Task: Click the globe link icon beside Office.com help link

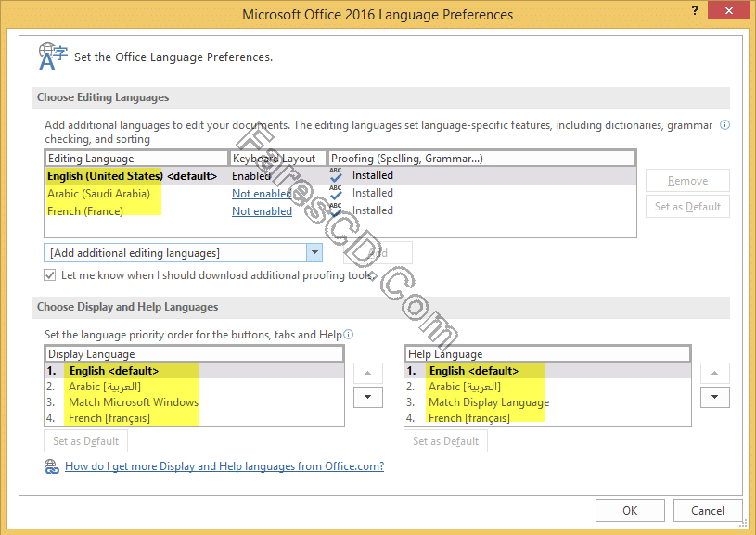Action: 52,466
